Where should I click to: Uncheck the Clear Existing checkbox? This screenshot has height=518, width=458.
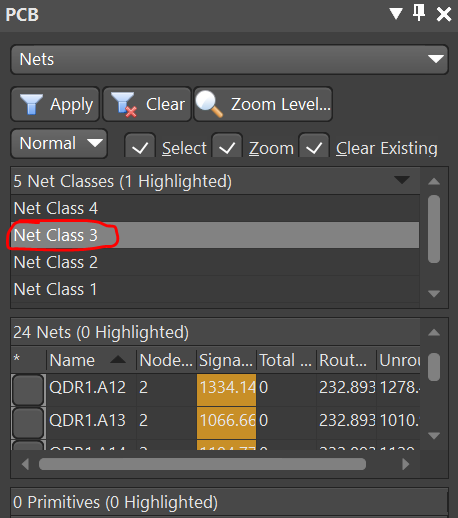[x=314, y=146]
